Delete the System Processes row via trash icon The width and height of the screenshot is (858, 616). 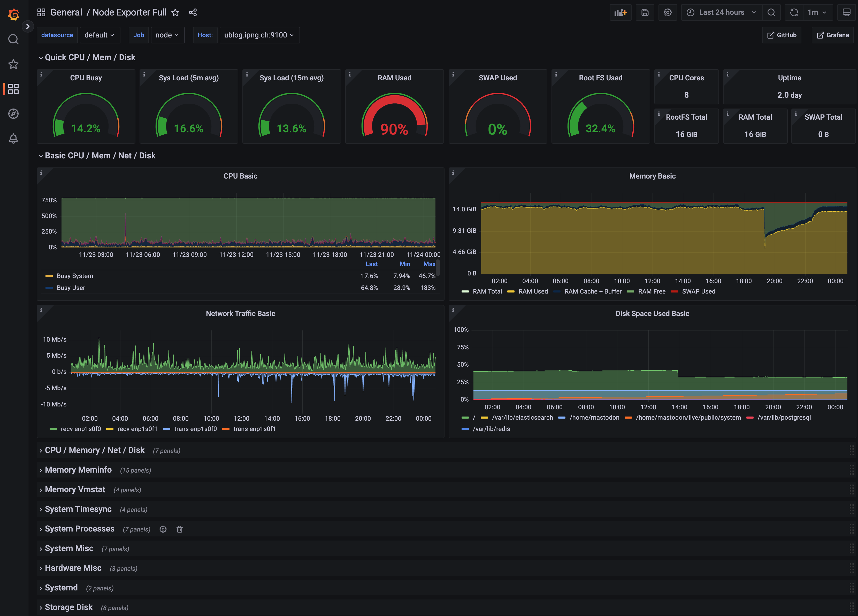(x=180, y=529)
